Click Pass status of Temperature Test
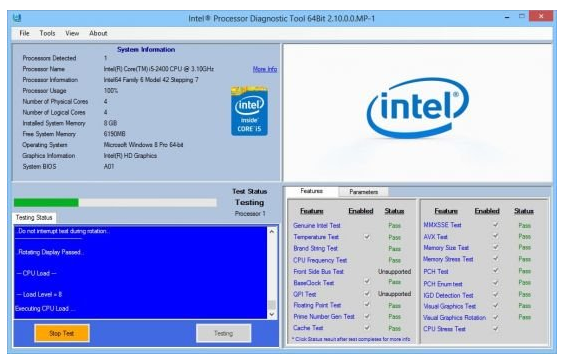 (394, 237)
